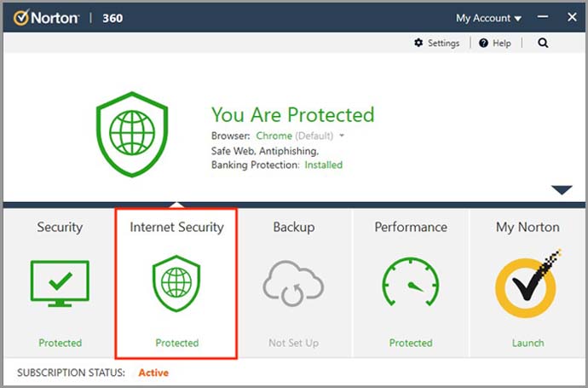This screenshot has height=388, width=588.
Task: Open the Internet Security globe shield icon
Action: (x=176, y=284)
